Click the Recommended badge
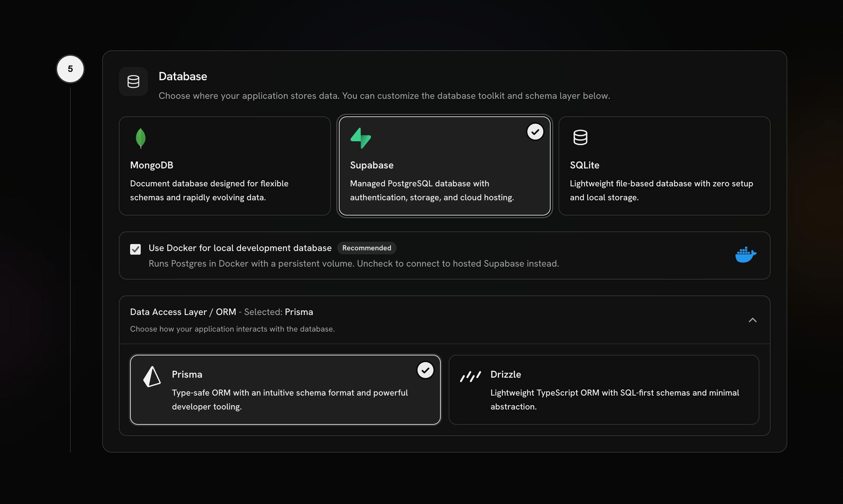 pyautogui.click(x=366, y=248)
